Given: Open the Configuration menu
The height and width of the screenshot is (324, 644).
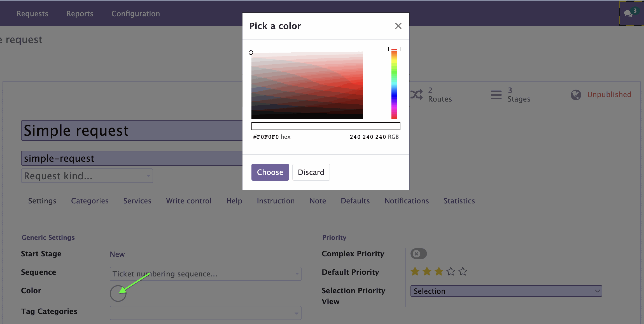Looking at the screenshot, I should (136, 13).
